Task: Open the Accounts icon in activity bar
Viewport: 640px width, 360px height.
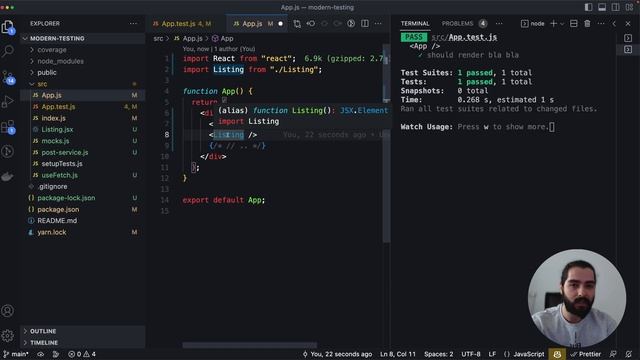Action: (x=8, y=311)
